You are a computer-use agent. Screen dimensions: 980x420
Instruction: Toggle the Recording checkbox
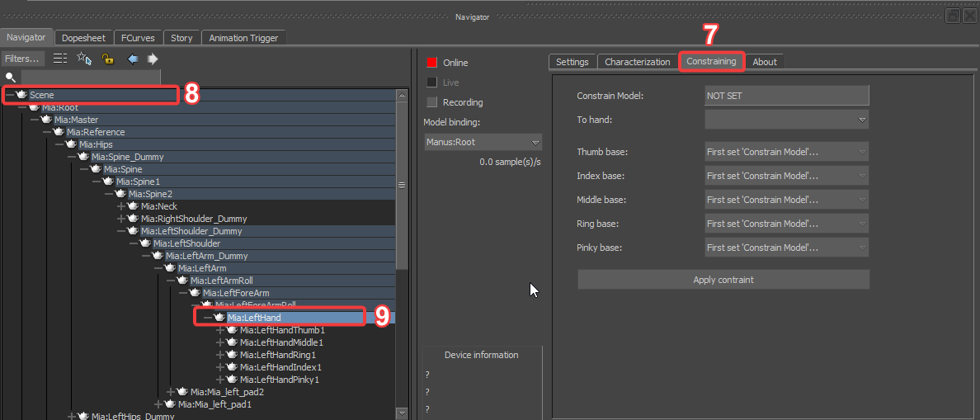click(x=431, y=102)
